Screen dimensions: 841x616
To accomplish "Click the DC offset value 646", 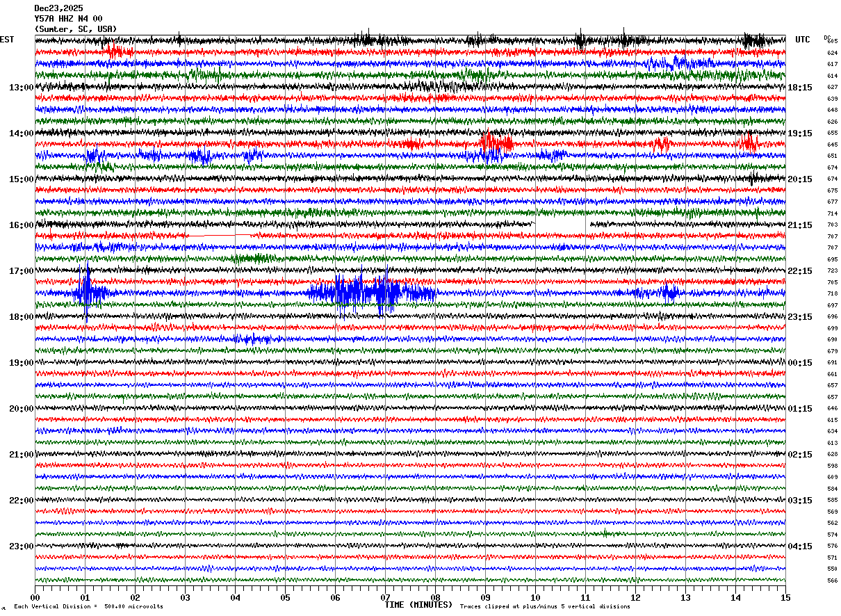I will (x=832, y=408).
